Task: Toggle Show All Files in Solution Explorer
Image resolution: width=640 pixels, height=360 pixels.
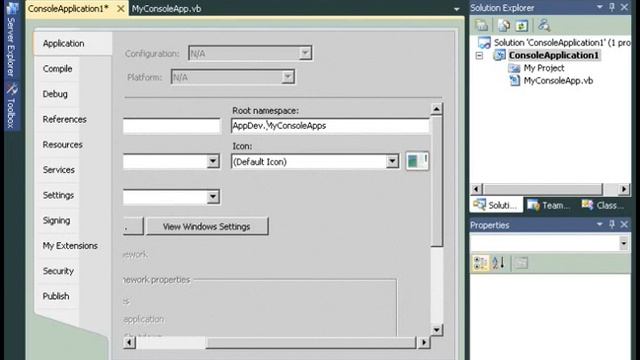Action: (504, 25)
